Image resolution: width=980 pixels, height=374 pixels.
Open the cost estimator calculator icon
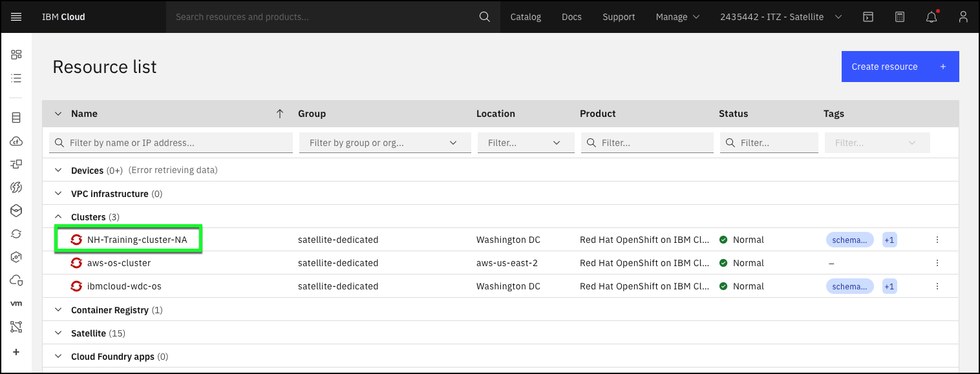[x=900, y=17]
